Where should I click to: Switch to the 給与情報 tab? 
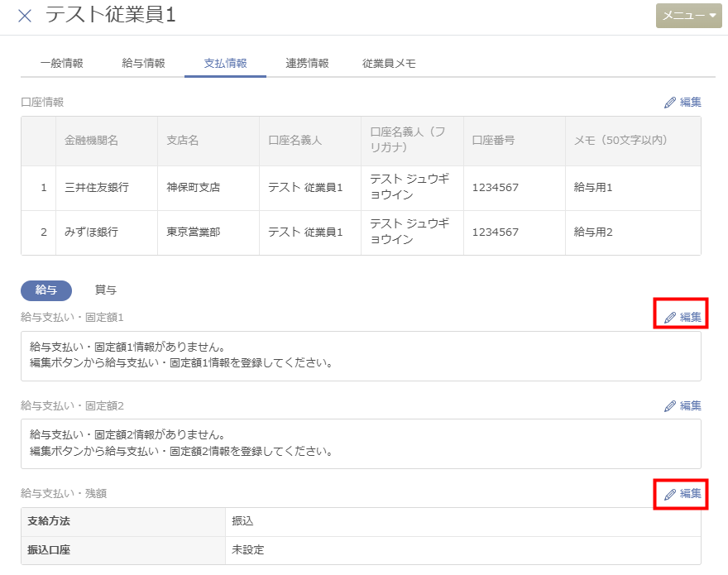click(143, 63)
